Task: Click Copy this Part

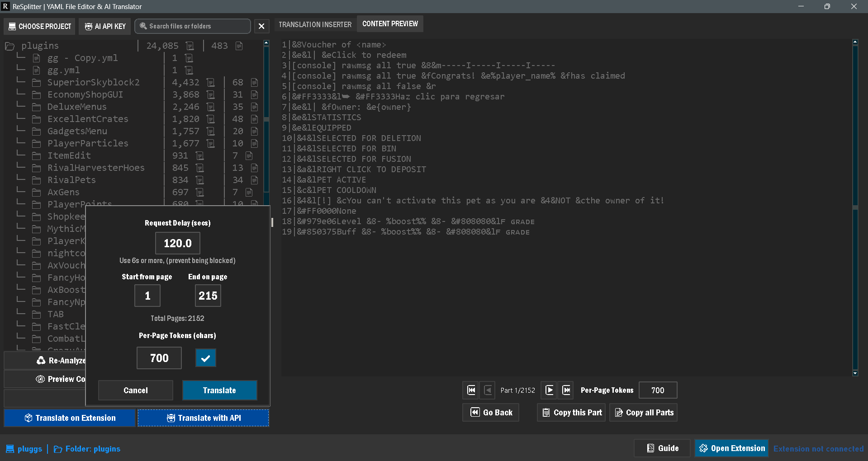Action: [x=571, y=412]
